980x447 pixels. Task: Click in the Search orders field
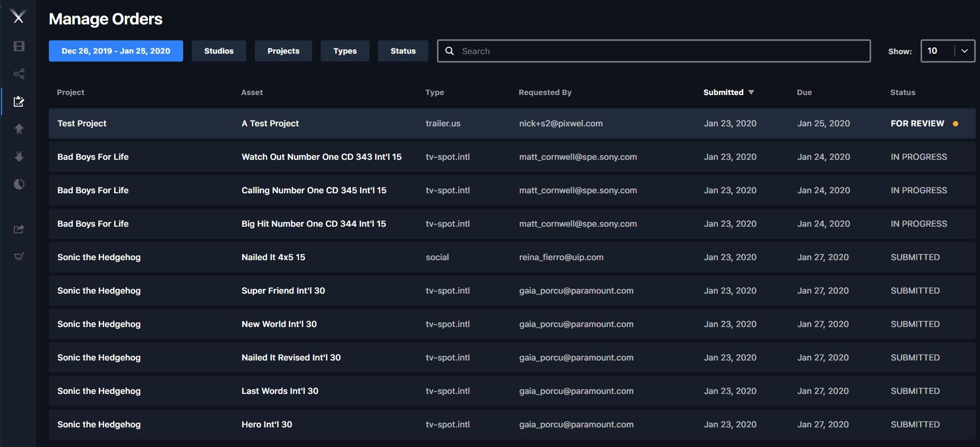pyautogui.click(x=654, y=51)
